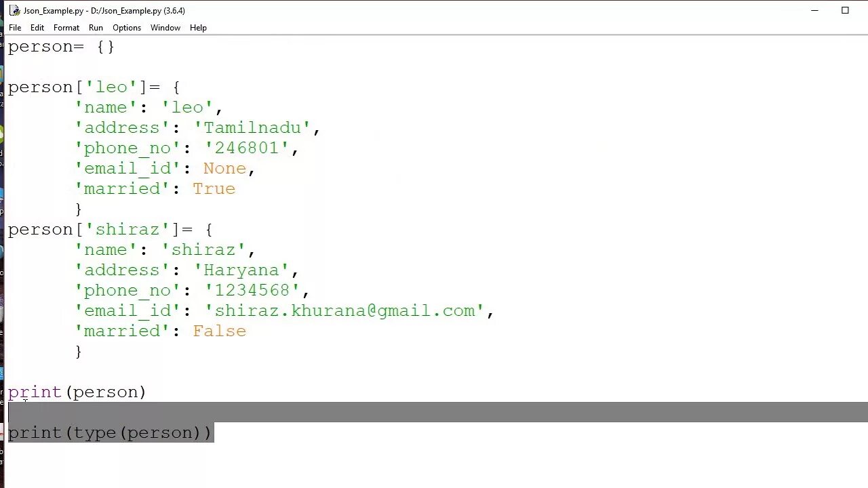Click the '246801' phone number string
Image resolution: width=868 pixels, height=488 pixels.
click(x=247, y=148)
